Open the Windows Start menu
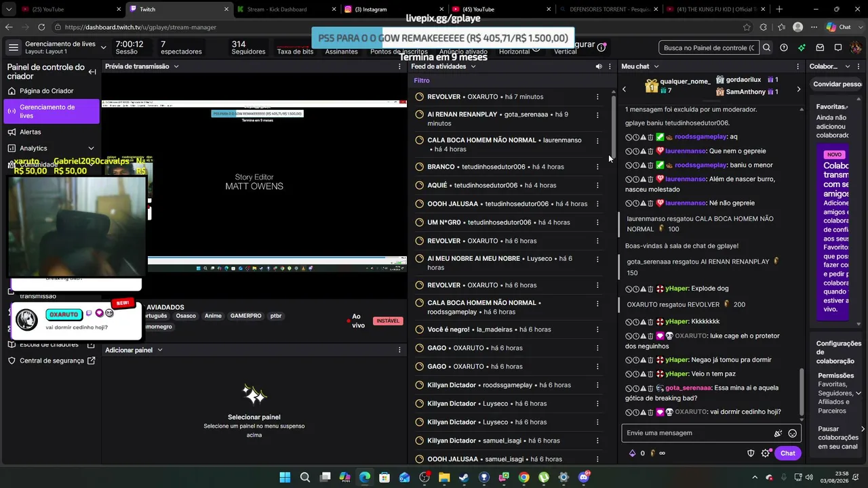The image size is (868, 488). click(x=285, y=477)
